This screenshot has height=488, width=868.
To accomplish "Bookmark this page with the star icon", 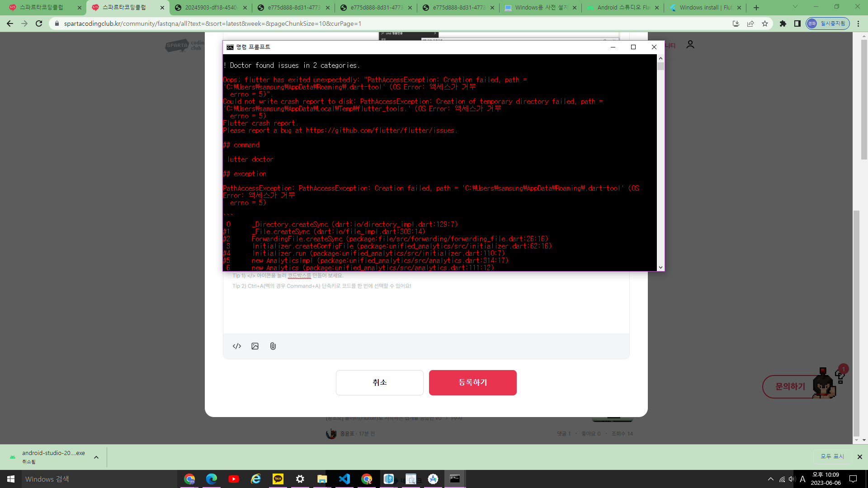I will 765,23.
